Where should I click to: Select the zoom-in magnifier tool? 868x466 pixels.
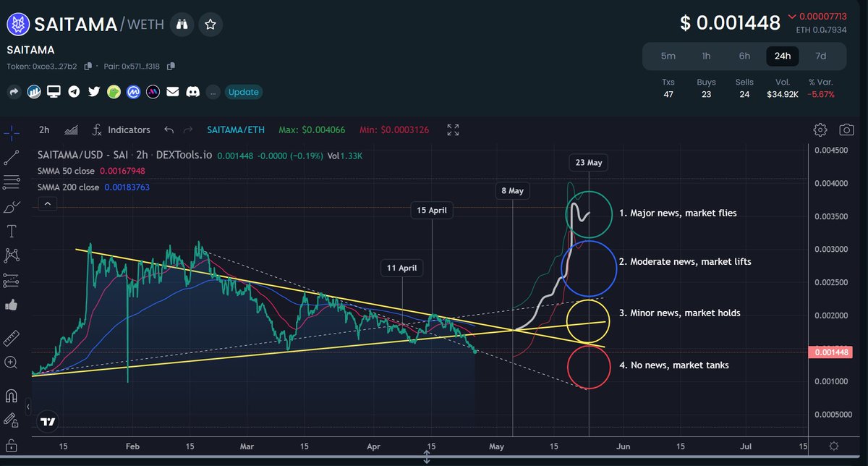11,362
